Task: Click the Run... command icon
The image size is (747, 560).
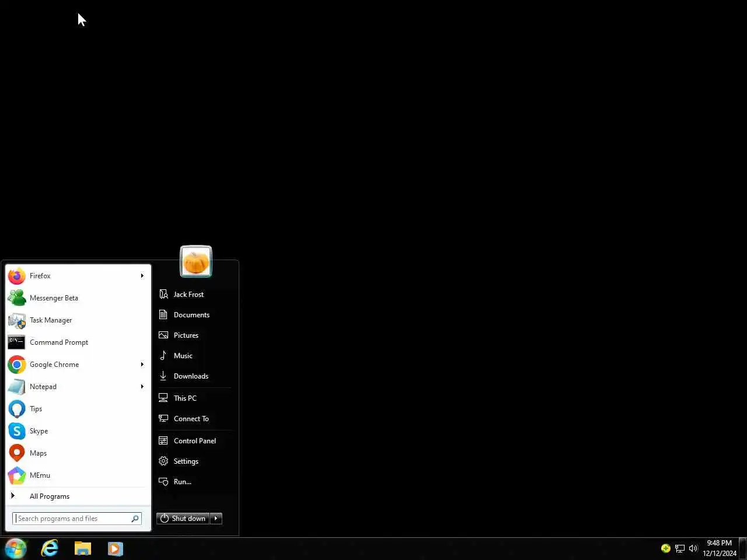Action: [163, 482]
